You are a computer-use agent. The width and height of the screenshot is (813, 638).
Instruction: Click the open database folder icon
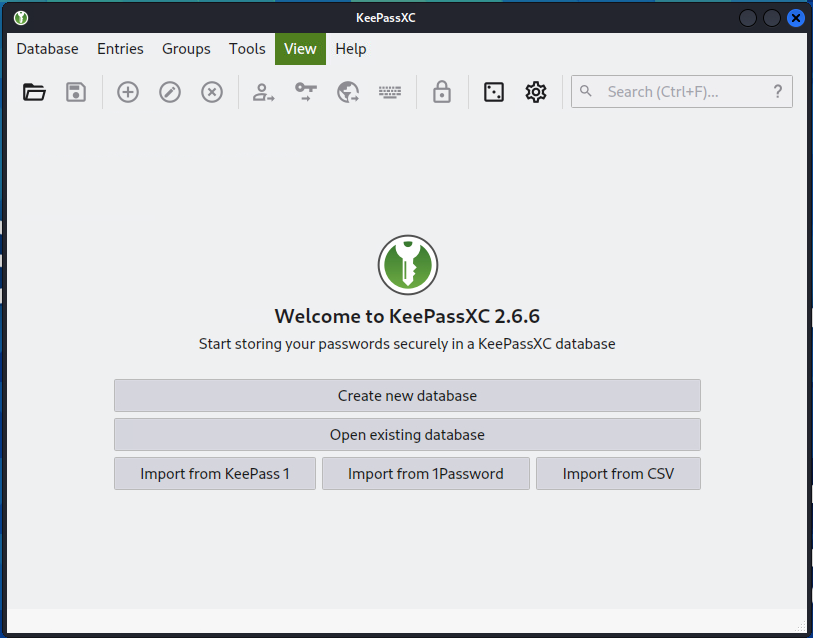point(34,92)
